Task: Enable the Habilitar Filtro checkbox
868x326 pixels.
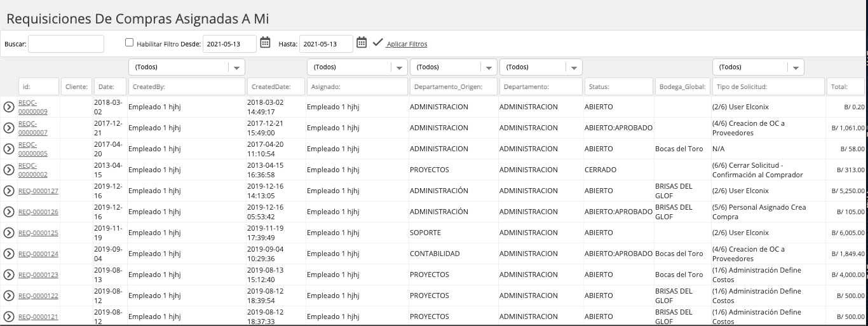Action: click(130, 43)
